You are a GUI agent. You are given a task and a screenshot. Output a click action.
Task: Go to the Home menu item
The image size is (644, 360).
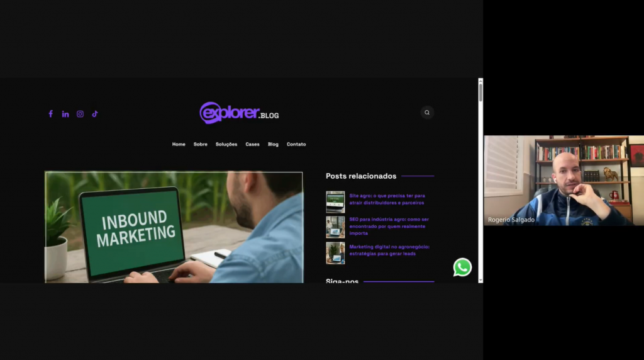coord(179,144)
